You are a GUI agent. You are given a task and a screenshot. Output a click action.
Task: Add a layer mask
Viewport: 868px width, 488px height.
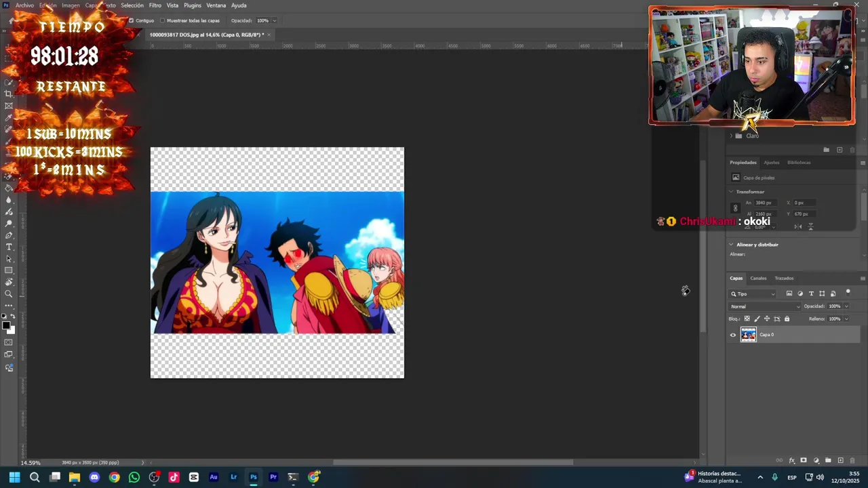[x=804, y=460]
